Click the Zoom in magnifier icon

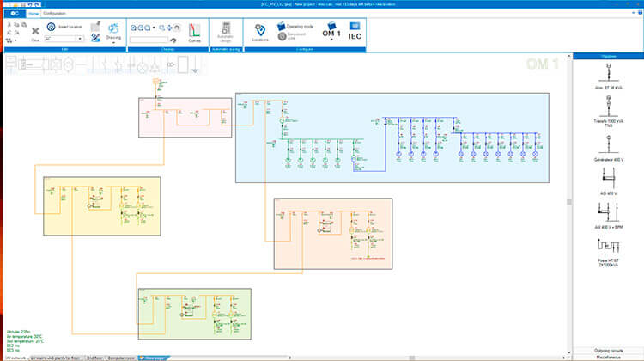[133, 28]
